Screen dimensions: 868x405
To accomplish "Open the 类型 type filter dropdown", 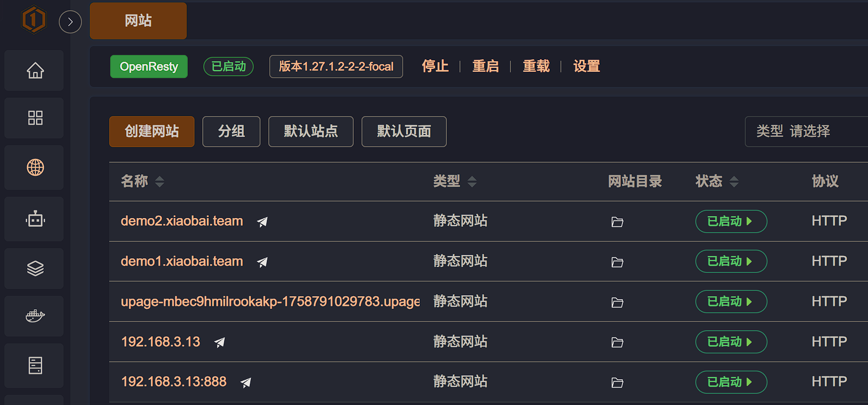I will point(805,131).
